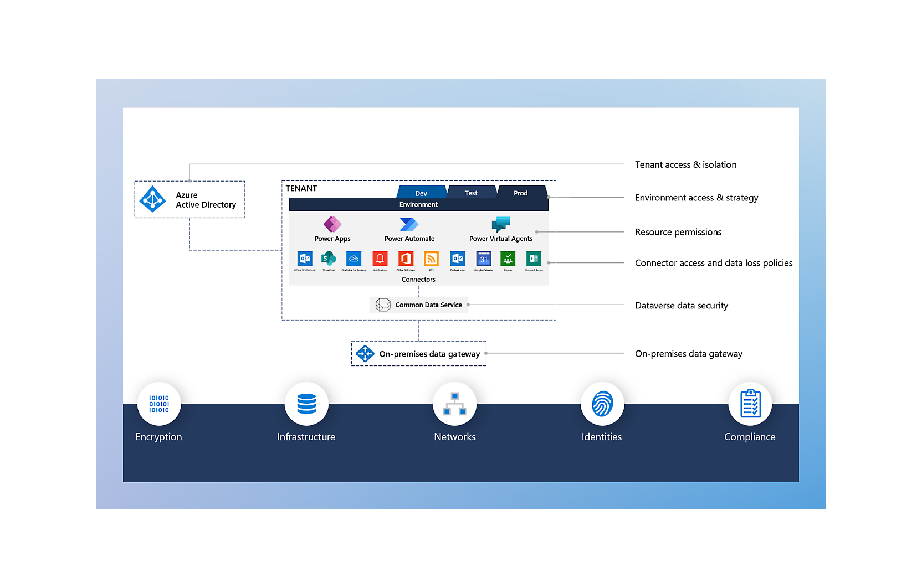Click the 'Power Virtual Agents' caption
The width and height of the screenshot is (922, 588).
click(501, 239)
